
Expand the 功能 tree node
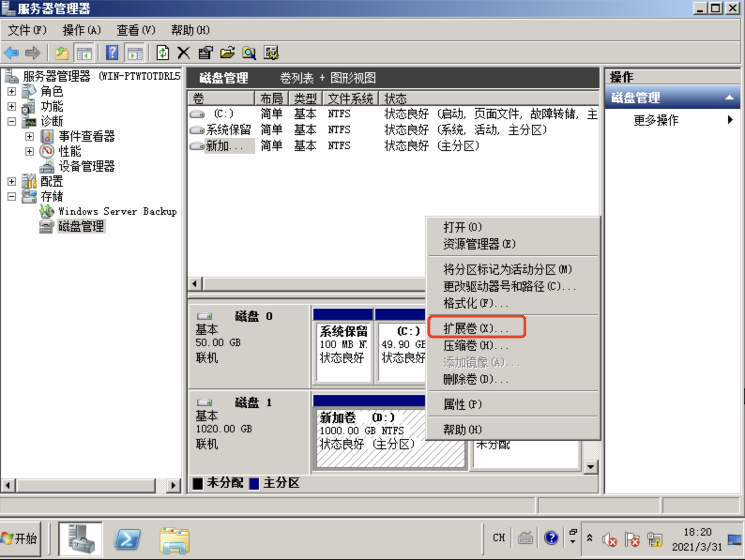12,106
